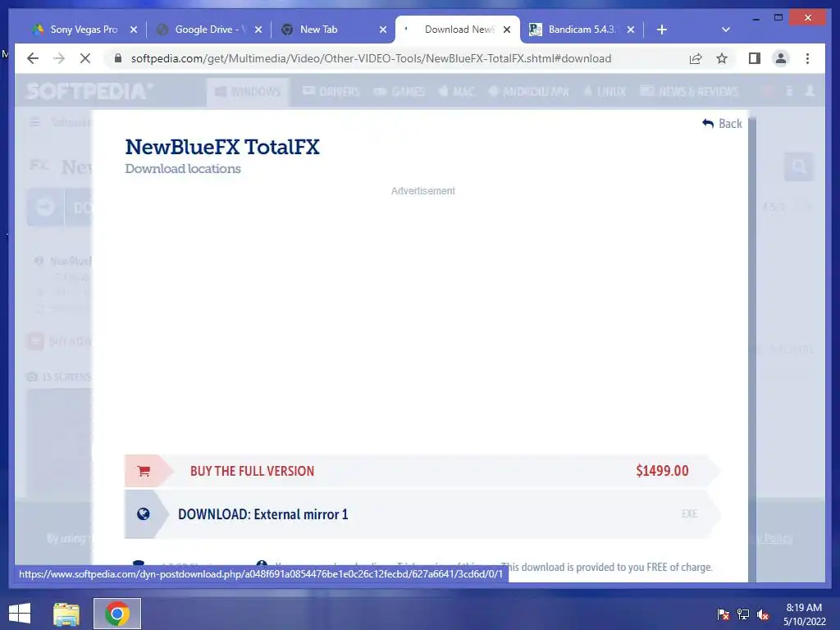The height and width of the screenshot is (630, 840).
Task: Click the NewBlueFX TotalFX heading
Action: [222, 147]
